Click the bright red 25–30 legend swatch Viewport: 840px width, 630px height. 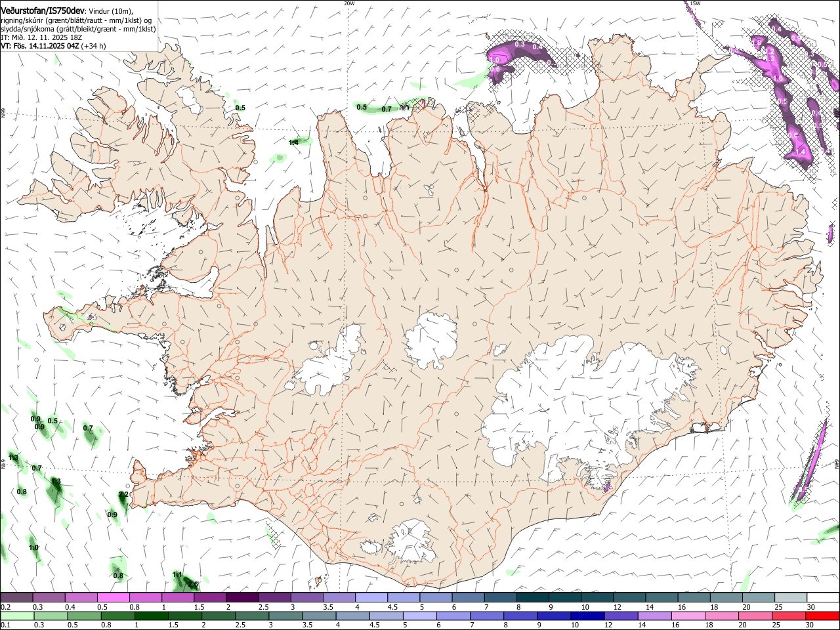824,616
